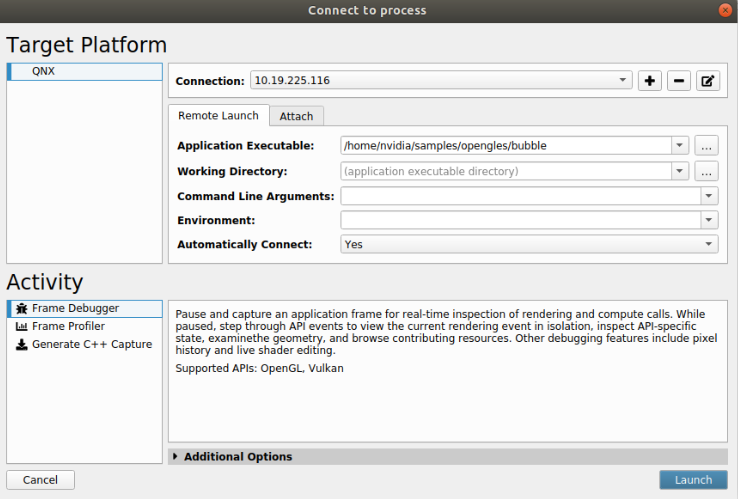Image resolution: width=738 pixels, height=499 pixels.
Task: Click the add connection plus icon
Action: [650, 81]
